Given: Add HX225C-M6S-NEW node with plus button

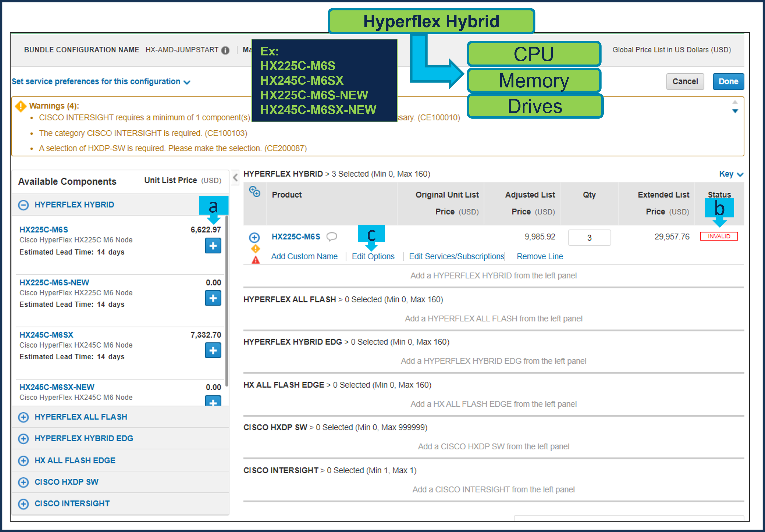Looking at the screenshot, I should pyautogui.click(x=213, y=298).
